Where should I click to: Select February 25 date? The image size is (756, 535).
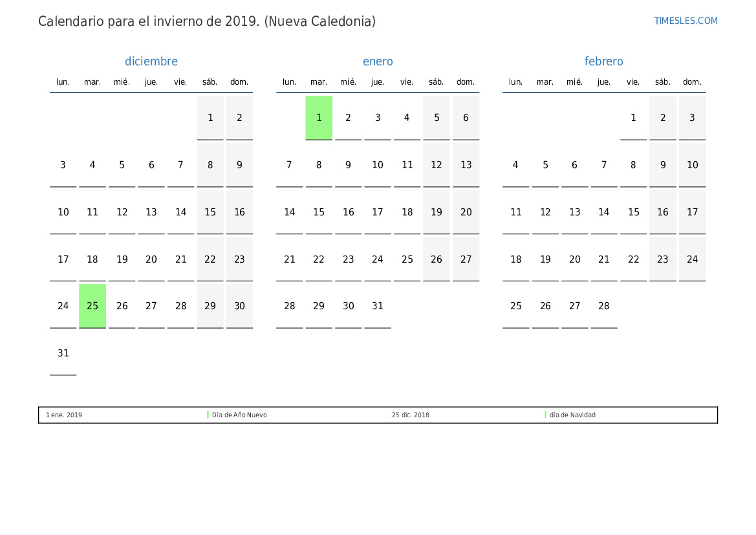coord(516,306)
